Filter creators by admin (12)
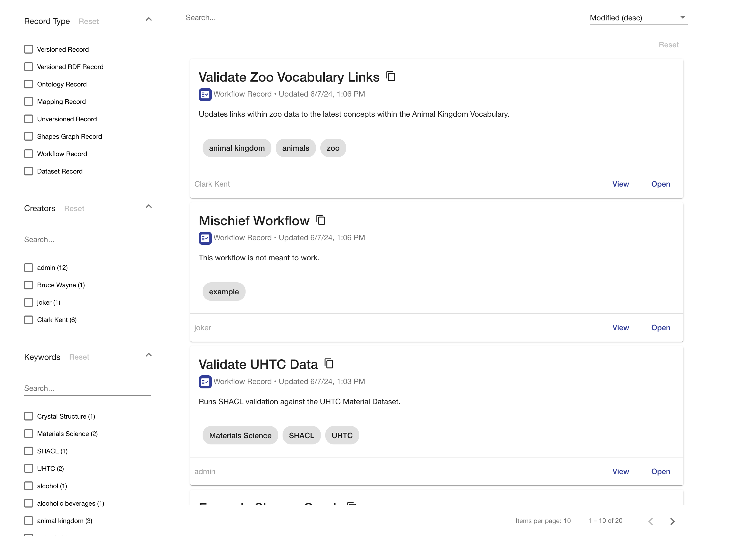 [x=29, y=268]
